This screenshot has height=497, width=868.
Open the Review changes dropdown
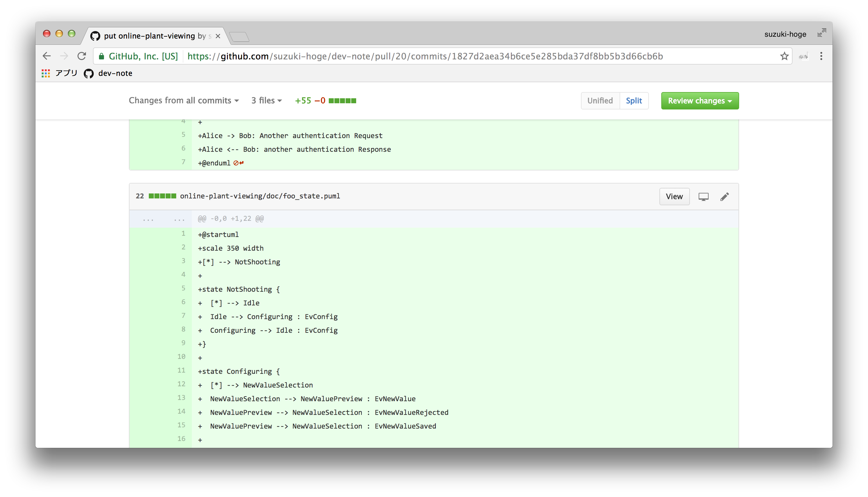coord(700,100)
